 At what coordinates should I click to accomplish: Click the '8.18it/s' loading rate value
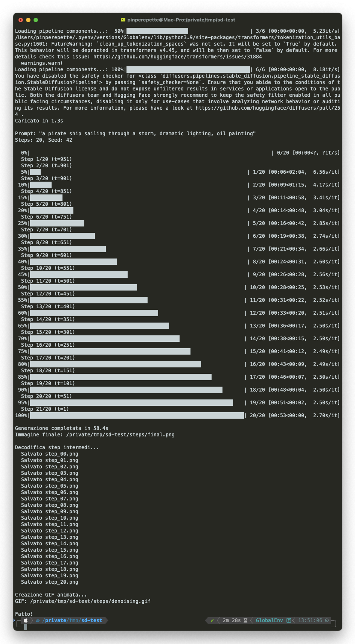(x=325, y=69)
